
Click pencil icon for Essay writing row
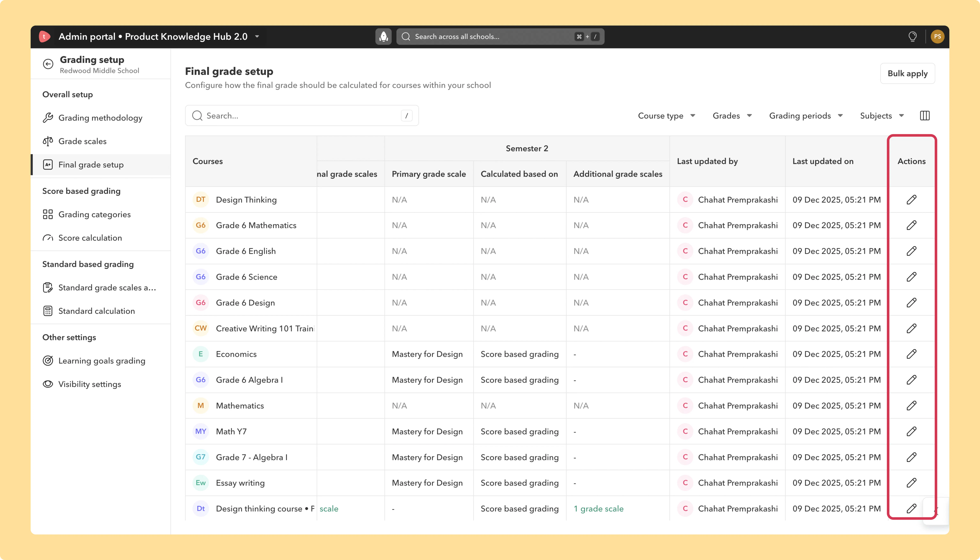[911, 483]
